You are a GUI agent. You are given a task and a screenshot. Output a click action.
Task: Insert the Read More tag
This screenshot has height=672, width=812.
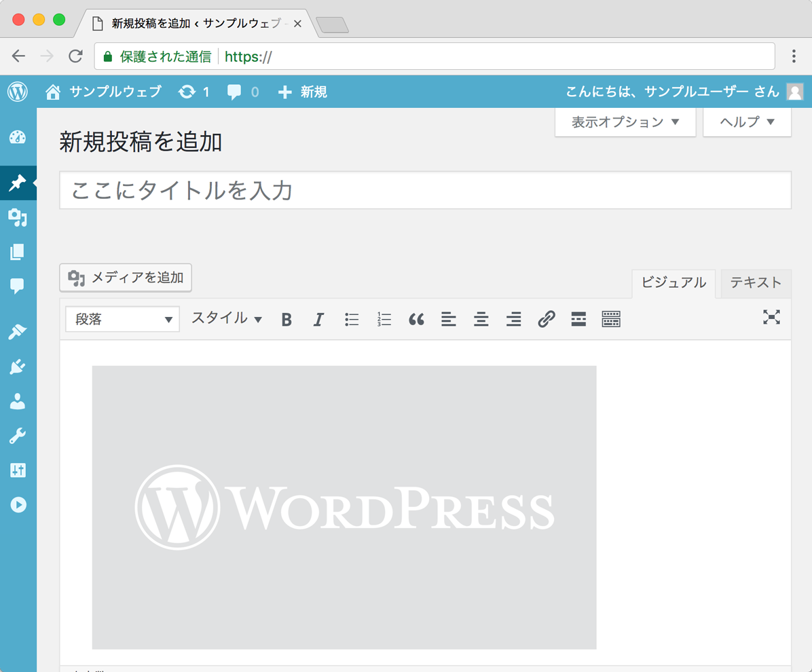(578, 320)
